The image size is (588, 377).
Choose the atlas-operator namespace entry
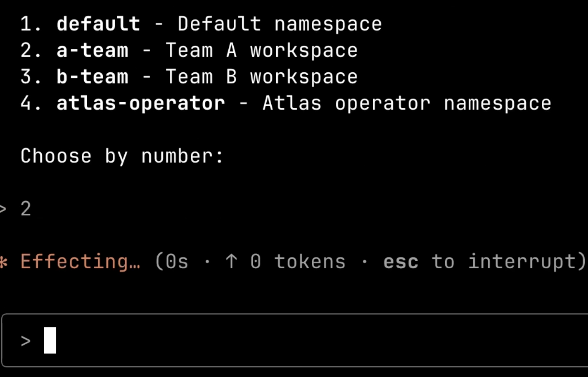pyautogui.click(x=286, y=103)
